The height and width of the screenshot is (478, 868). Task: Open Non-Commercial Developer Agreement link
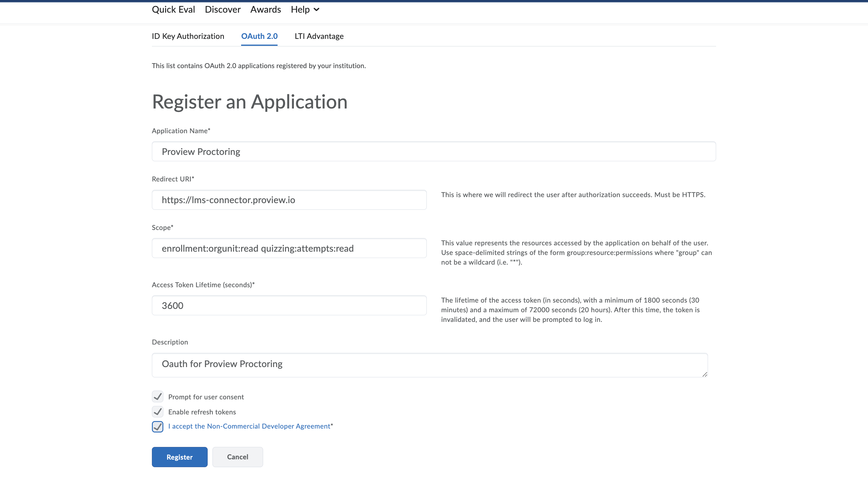(x=249, y=426)
